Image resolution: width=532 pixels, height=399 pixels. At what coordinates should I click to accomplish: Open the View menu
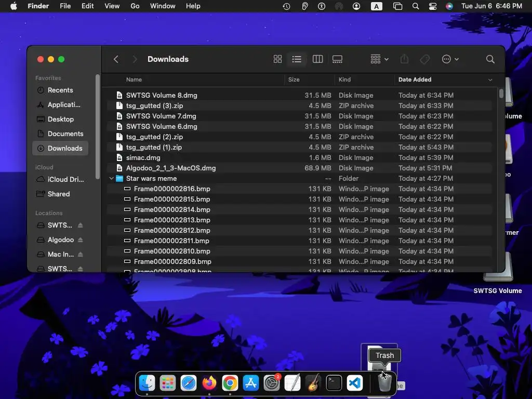tap(112, 6)
